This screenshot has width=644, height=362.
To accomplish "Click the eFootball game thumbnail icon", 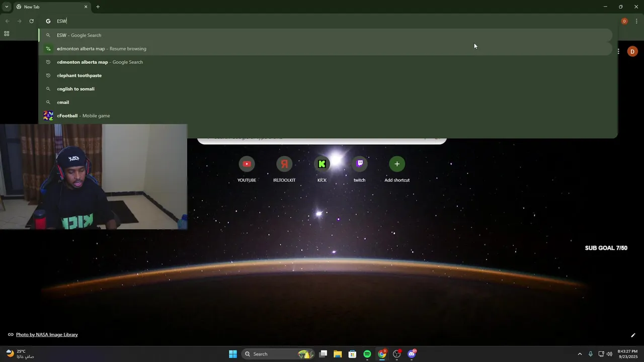I will 48,116.
